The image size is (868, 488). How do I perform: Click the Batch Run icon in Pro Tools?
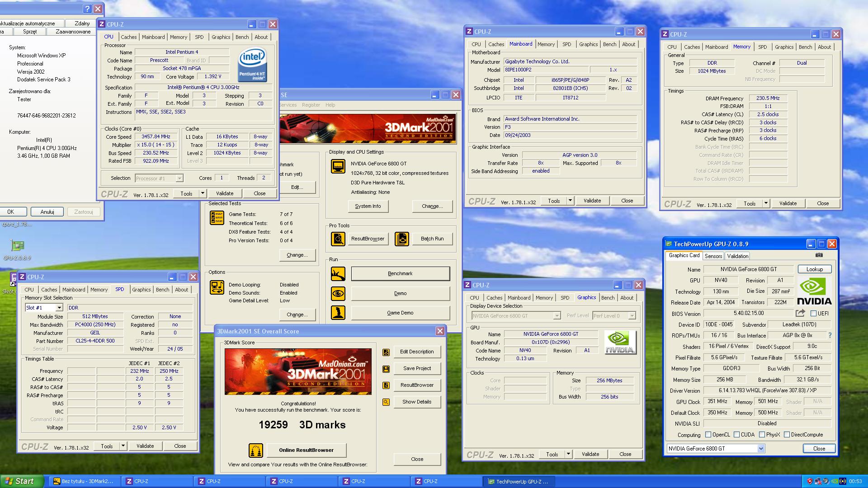coord(402,239)
